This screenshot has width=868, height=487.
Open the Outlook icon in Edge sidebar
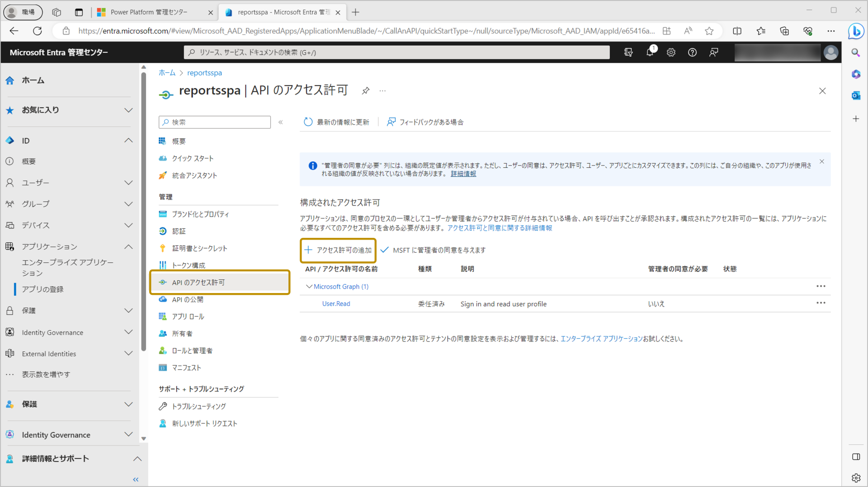[x=856, y=95]
